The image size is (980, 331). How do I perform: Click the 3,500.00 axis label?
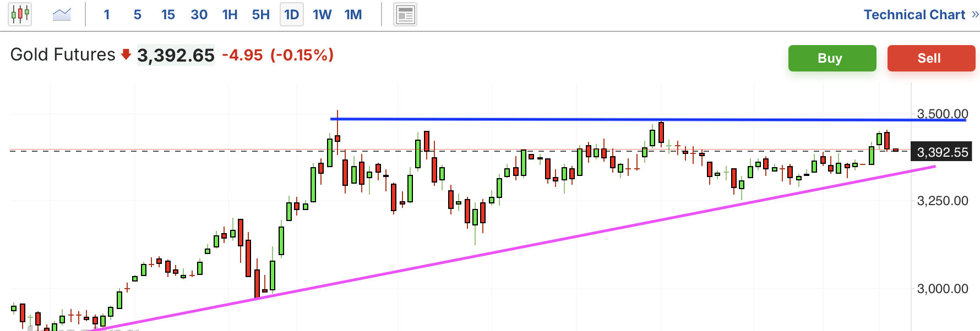pyautogui.click(x=942, y=114)
